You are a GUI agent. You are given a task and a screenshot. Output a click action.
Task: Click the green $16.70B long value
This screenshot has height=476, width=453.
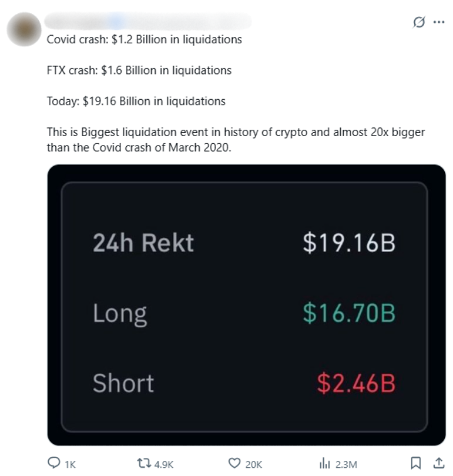click(349, 312)
